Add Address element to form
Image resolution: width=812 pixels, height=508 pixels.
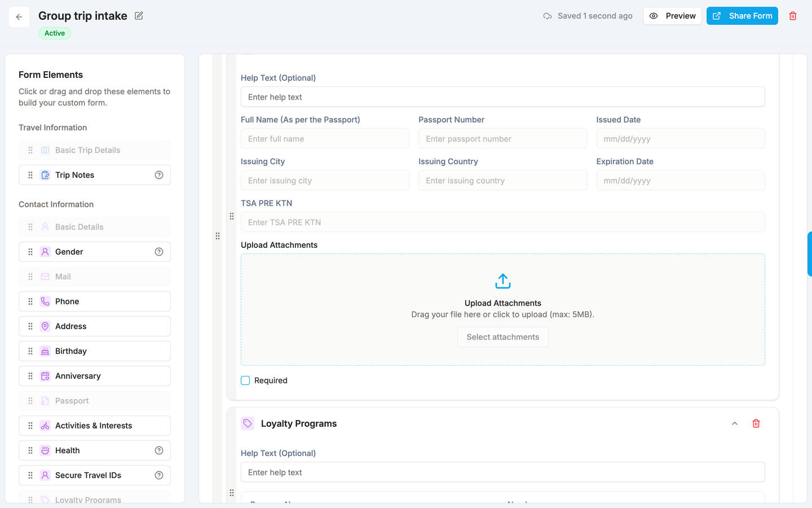point(95,326)
